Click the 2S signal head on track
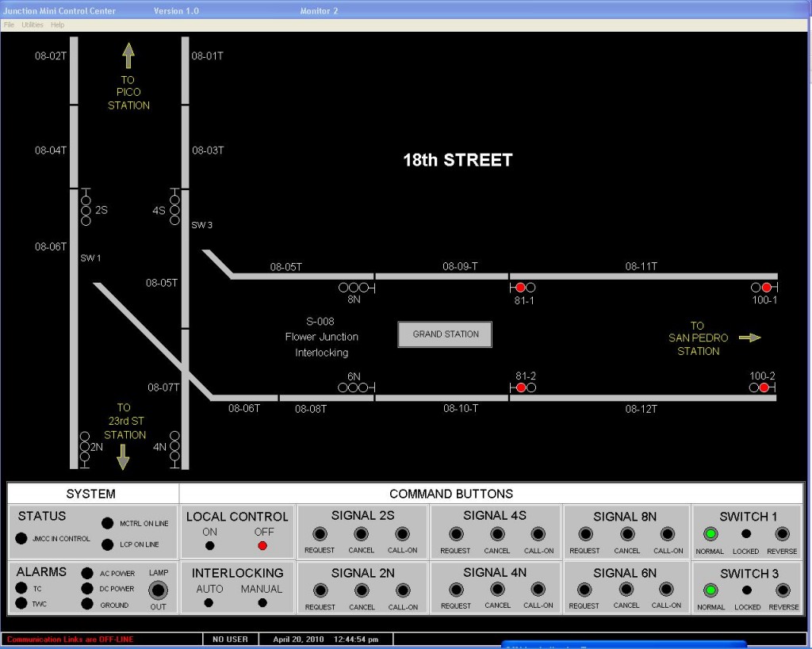Viewport: 812px width, 649px height. click(x=86, y=210)
